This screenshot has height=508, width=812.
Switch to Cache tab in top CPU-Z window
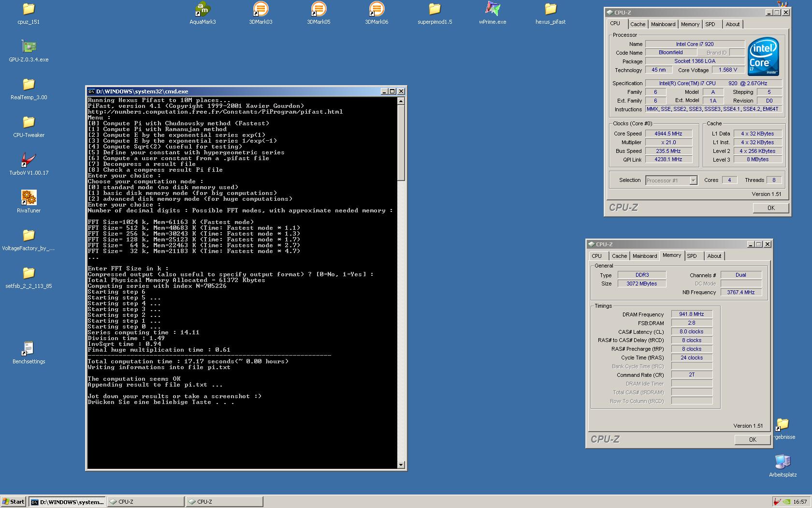click(x=638, y=24)
